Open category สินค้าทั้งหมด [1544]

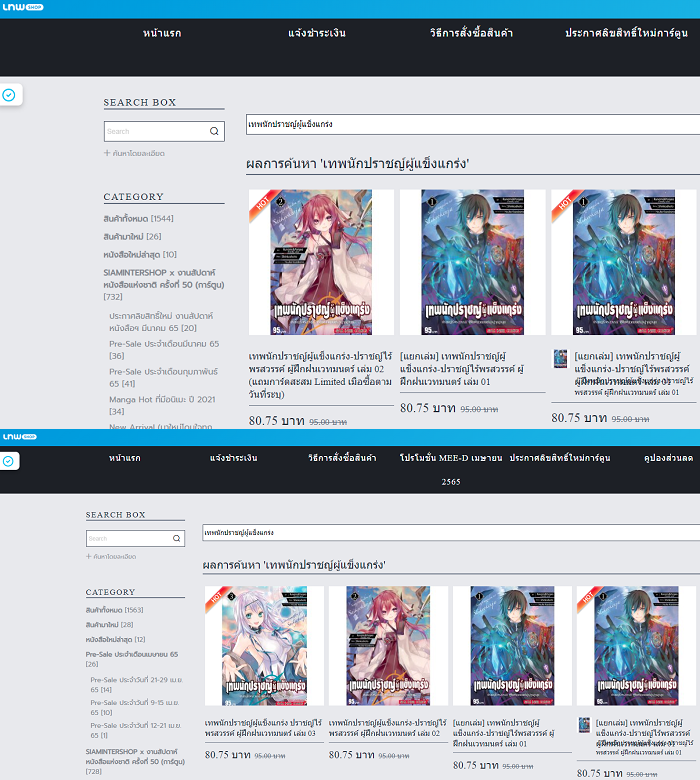coord(138,218)
